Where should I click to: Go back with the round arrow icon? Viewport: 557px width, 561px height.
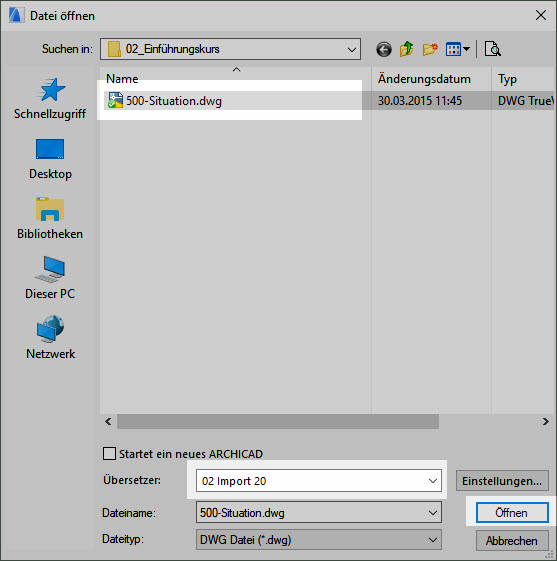pyautogui.click(x=384, y=49)
